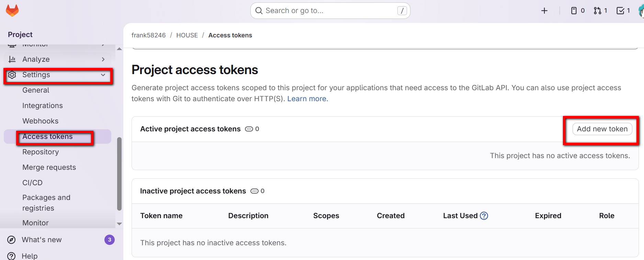Click Add new token button

coord(602,129)
